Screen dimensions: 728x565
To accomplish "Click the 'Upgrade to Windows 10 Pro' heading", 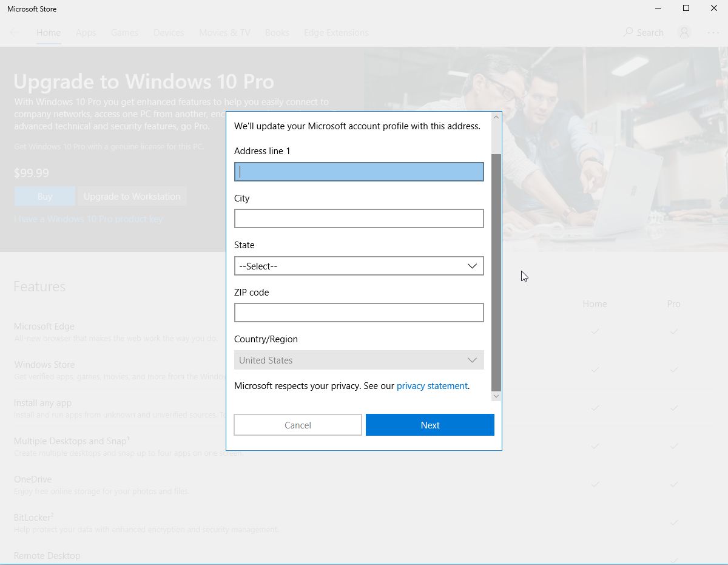I will 144,81.
